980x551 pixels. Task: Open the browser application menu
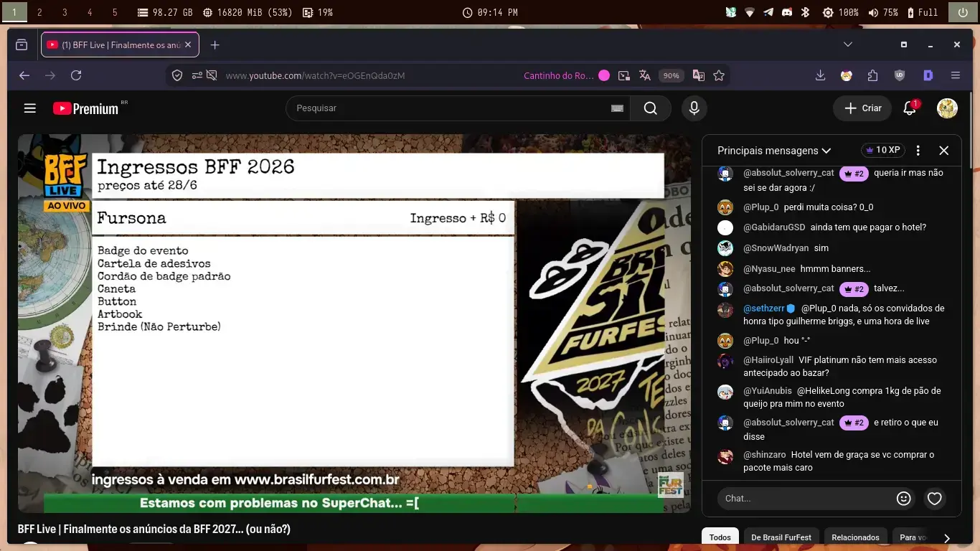(x=955, y=75)
